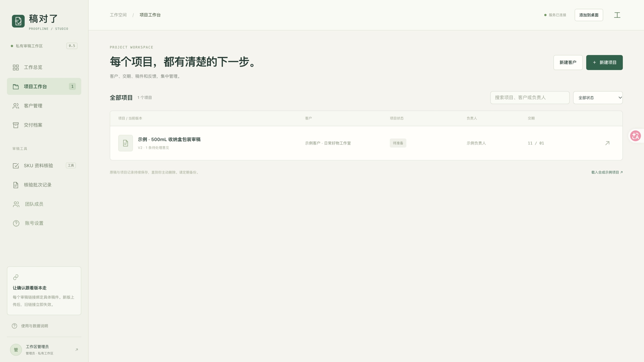This screenshot has width=644, height=362.
Task: Open SKU 资料核验 tool
Action: [x=44, y=166]
